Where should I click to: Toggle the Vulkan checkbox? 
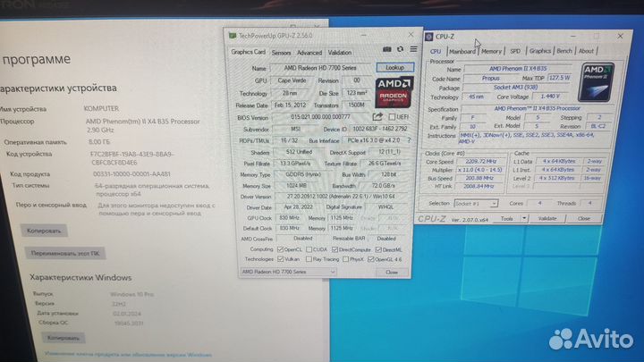coord(280,259)
